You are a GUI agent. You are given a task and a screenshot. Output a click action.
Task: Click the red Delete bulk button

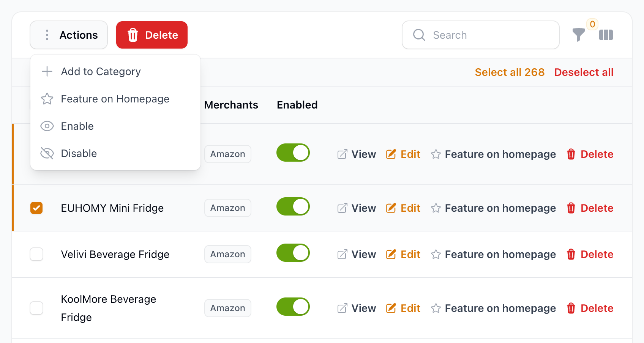coord(152,35)
